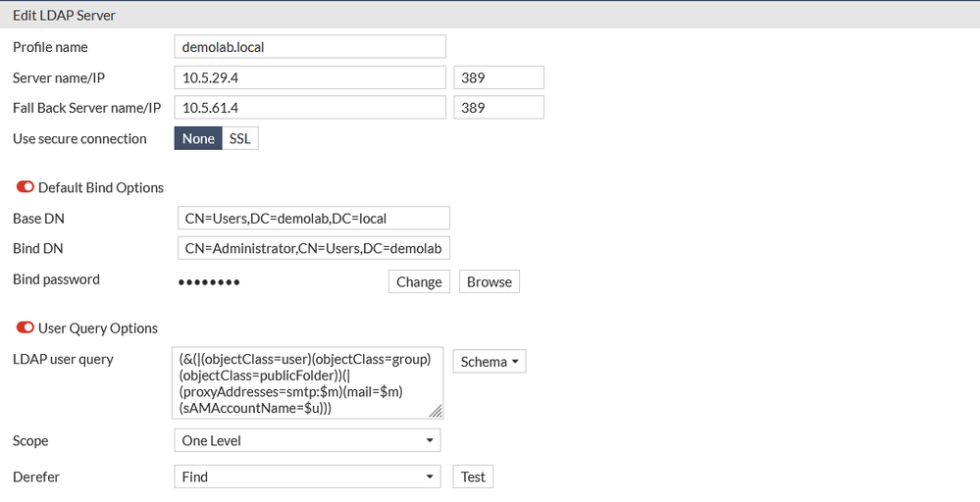Open the Schema dropdown
The height and width of the screenshot is (502, 980).
(x=489, y=362)
